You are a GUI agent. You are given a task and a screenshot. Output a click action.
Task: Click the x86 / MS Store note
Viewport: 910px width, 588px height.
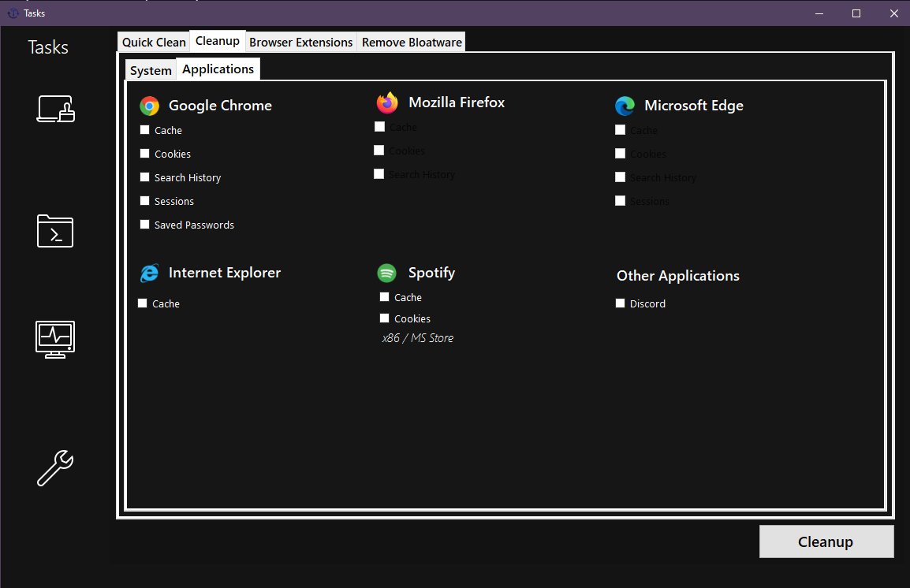click(418, 338)
